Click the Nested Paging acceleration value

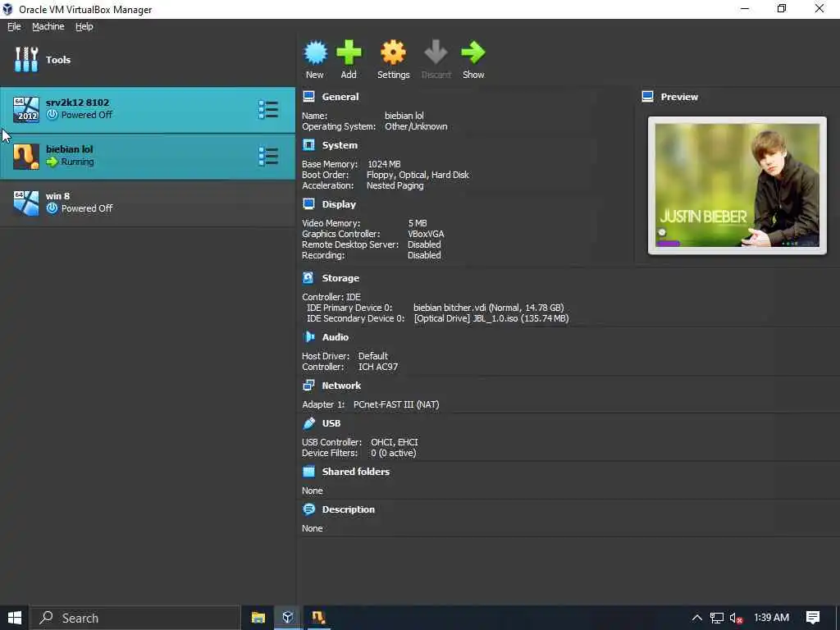tap(395, 185)
